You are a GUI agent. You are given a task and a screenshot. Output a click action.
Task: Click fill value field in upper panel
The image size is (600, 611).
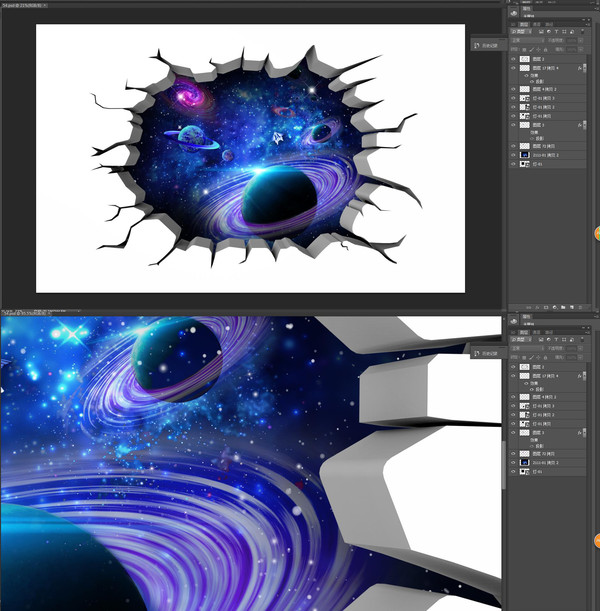pos(572,49)
